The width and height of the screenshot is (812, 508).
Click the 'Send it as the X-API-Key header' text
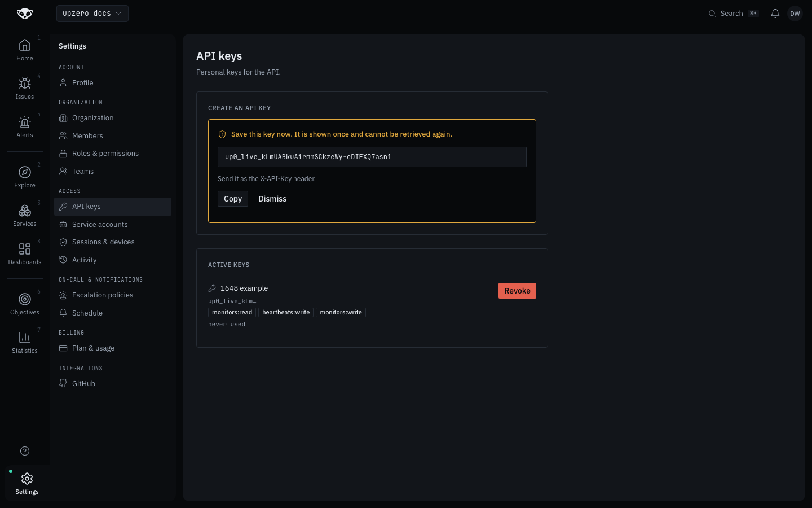(267, 179)
